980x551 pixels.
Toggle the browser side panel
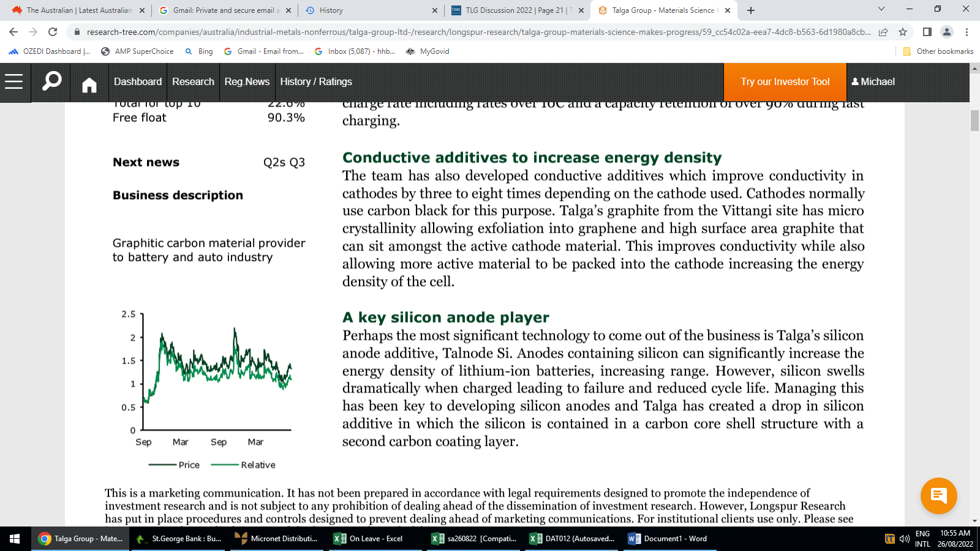click(927, 32)
